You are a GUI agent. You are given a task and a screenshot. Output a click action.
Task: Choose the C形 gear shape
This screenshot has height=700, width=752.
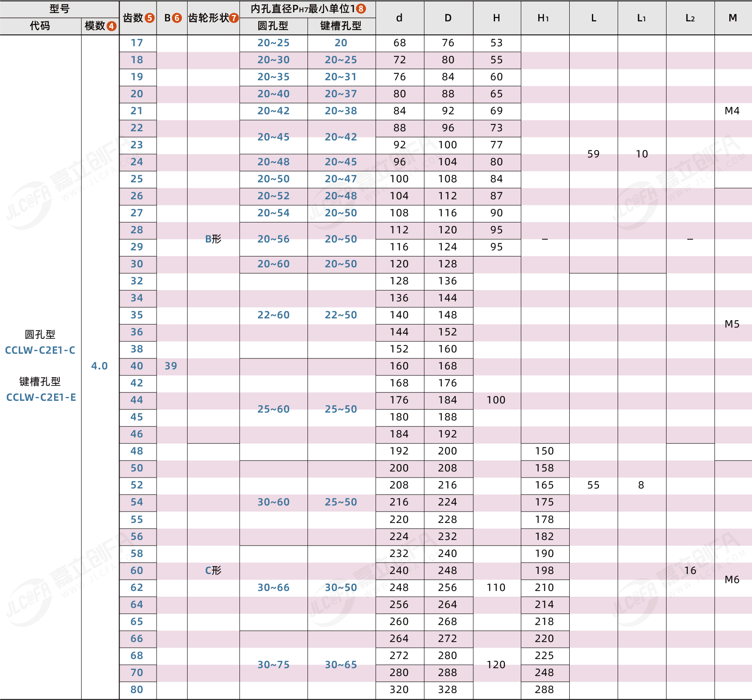point(213,570)
